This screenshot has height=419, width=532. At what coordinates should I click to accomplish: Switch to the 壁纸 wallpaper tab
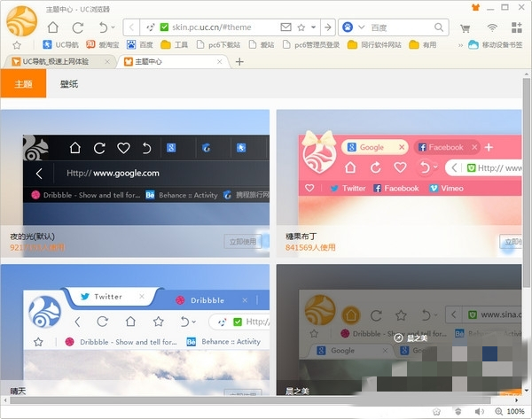click(68, 83)
